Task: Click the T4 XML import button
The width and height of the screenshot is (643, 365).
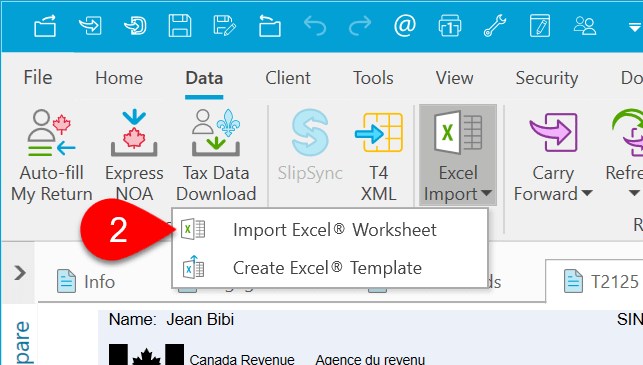Action: point(379,157)
